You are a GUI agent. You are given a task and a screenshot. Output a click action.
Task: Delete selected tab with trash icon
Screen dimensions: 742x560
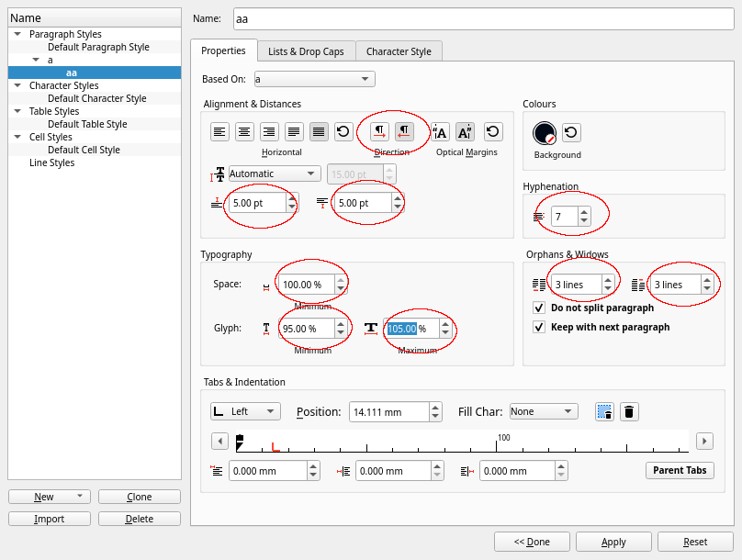[x=628, y=412]
